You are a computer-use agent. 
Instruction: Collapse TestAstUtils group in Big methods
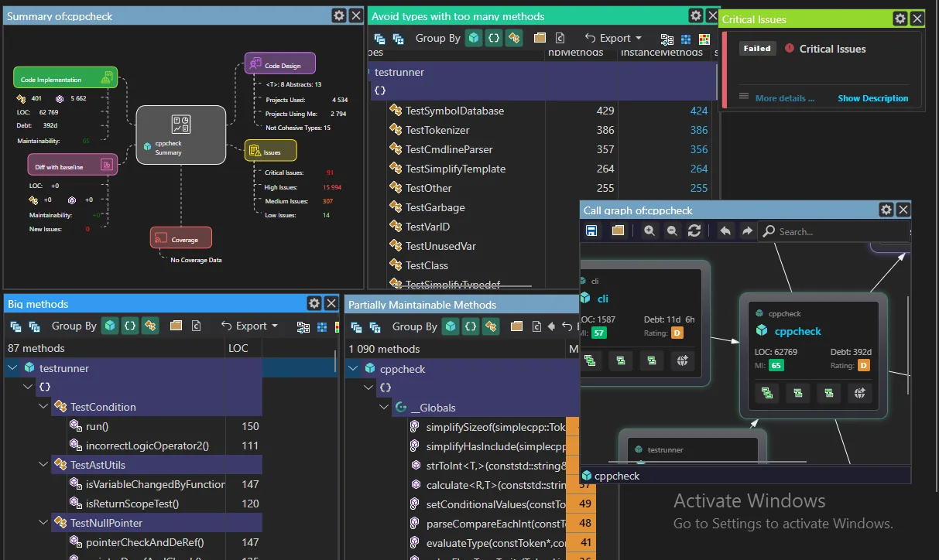coord(43,465)
